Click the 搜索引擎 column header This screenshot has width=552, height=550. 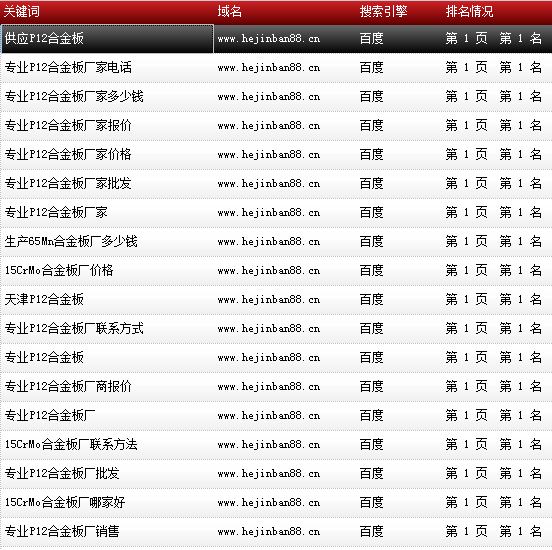(x=383, y=12)
